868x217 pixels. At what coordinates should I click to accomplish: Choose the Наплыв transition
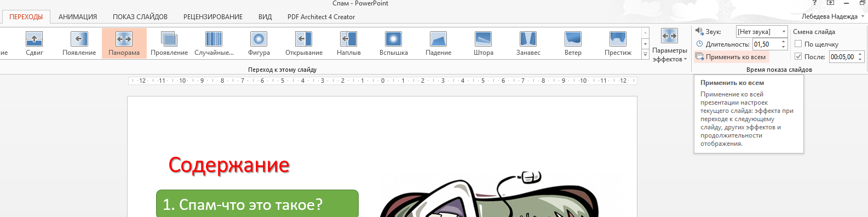pos(349,43)
